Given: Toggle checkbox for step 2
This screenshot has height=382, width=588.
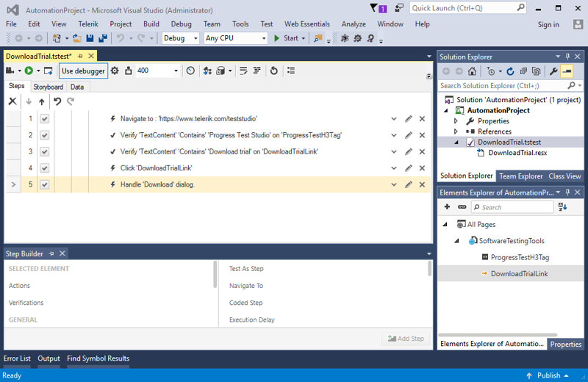Looking at the screenshot, I should [x=45, y=135].
